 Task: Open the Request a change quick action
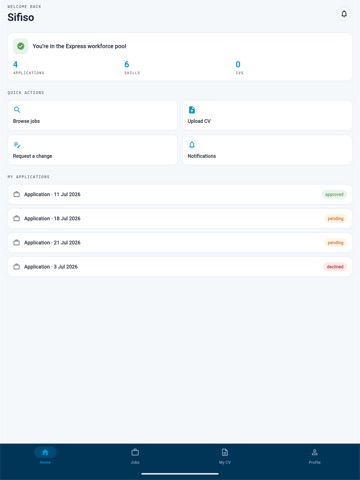click(x=92, y=150)
